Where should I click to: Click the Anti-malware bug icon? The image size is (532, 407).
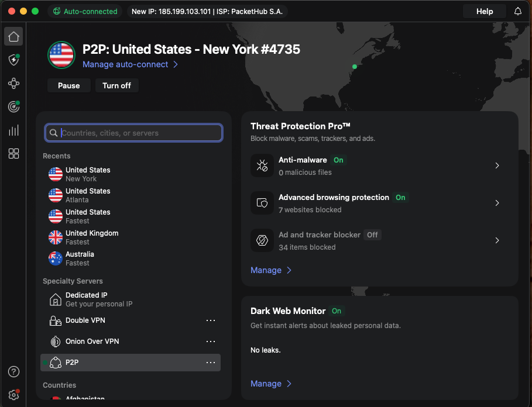tap(262, 165)
